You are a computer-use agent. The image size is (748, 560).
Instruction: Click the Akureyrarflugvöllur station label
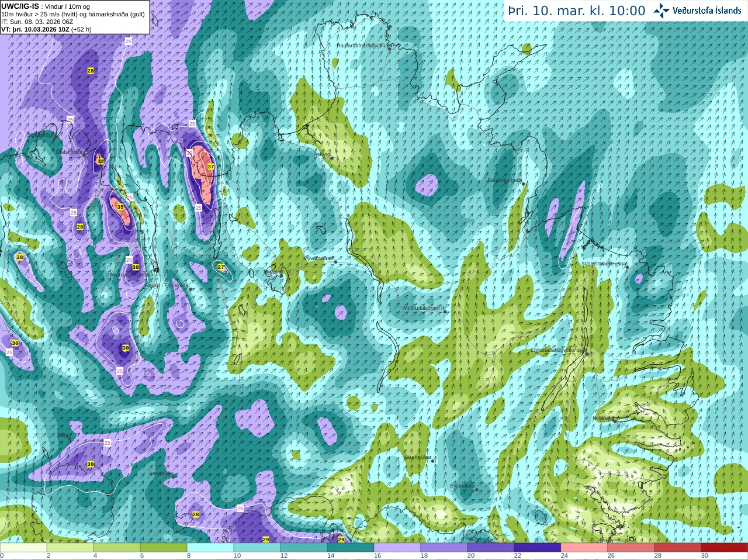(x=131, y=274)
